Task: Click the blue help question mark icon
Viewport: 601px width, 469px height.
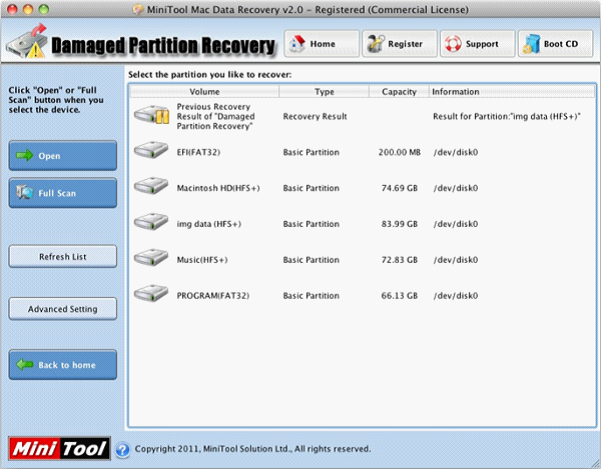Action: click(x=123, y=449)
